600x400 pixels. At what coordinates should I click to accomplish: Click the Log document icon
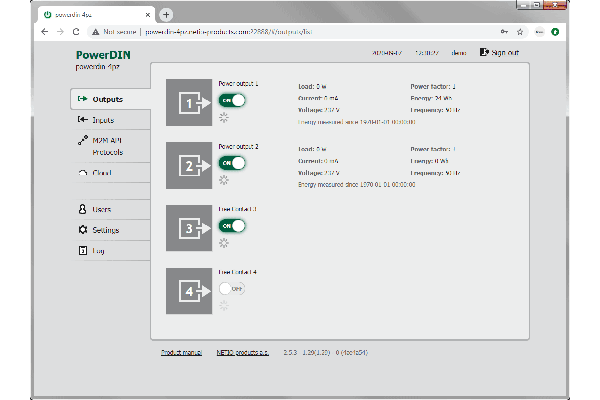point(83,250)
